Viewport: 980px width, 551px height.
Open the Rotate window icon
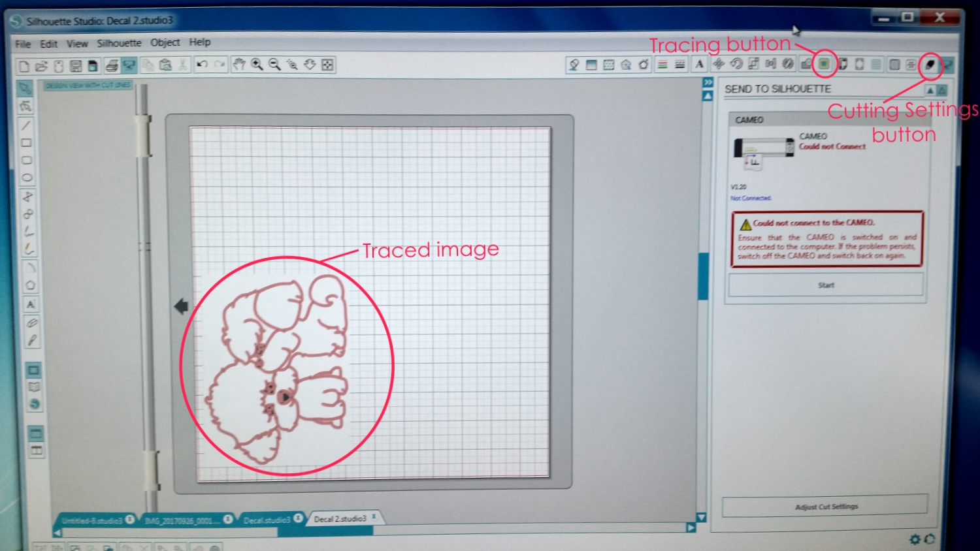[736, 64]
